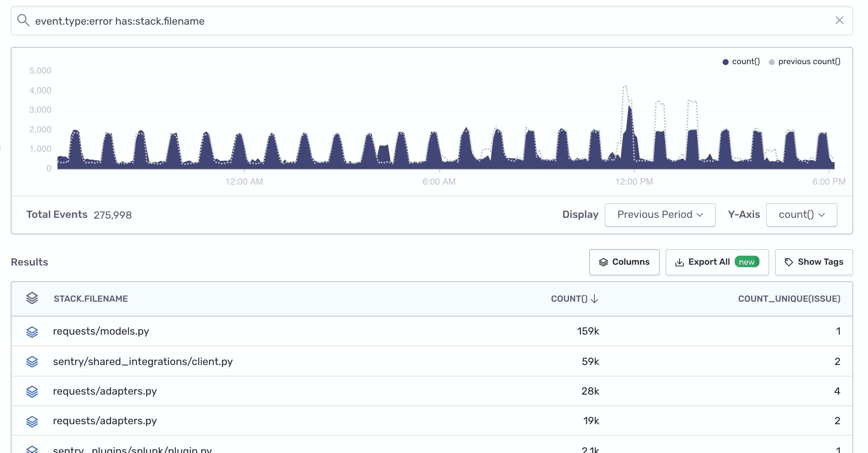Click the search magnifier icon
This screenshot has height=453, width=868.
coord(23,20)
